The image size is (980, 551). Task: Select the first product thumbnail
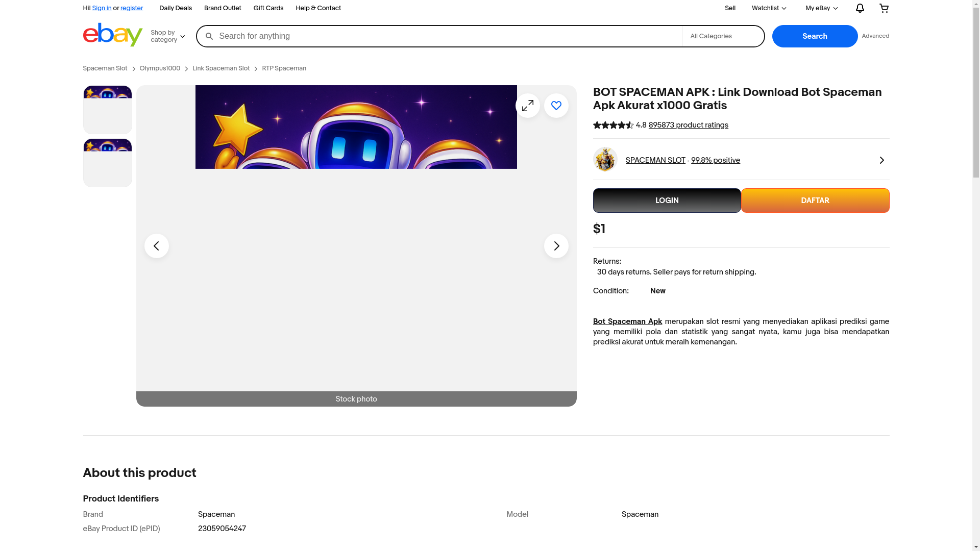coord(107,110)
